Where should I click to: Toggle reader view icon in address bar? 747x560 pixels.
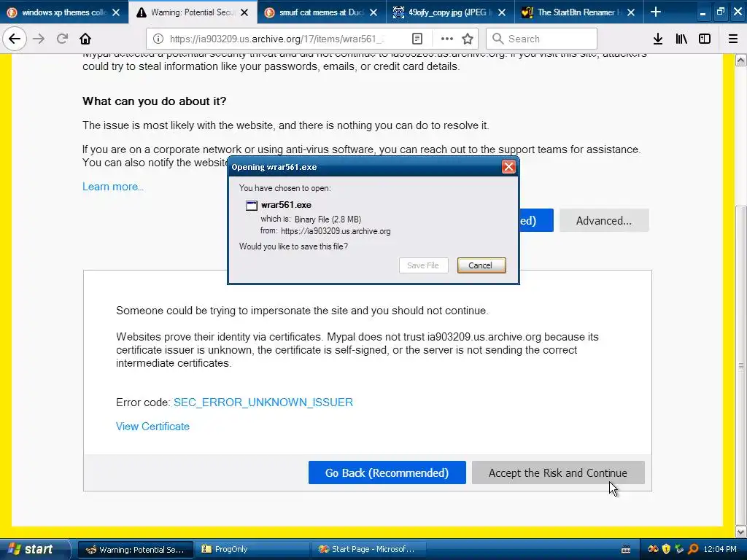(x=417, y=39)
